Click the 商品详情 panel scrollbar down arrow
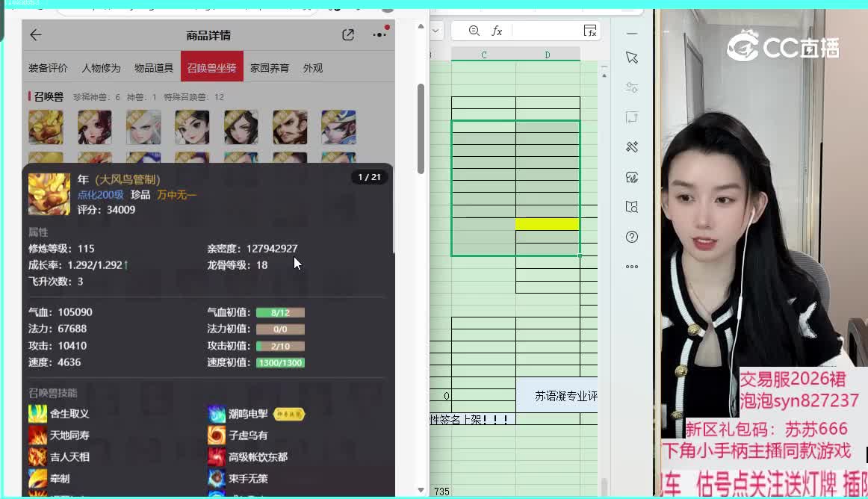 [x=421, y=490]
